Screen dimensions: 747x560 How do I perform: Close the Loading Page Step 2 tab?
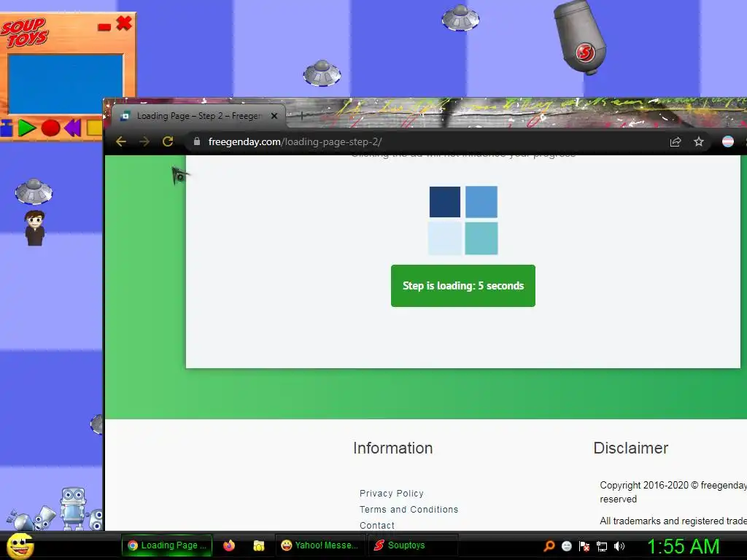(274, 116)
